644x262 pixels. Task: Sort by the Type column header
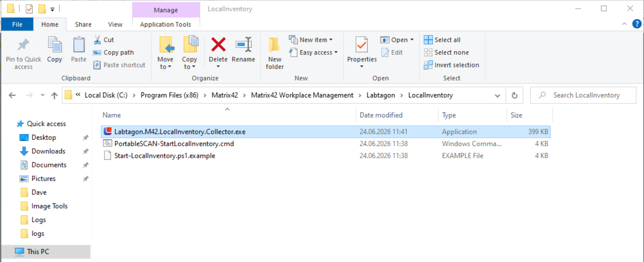(x=472, y=115)
